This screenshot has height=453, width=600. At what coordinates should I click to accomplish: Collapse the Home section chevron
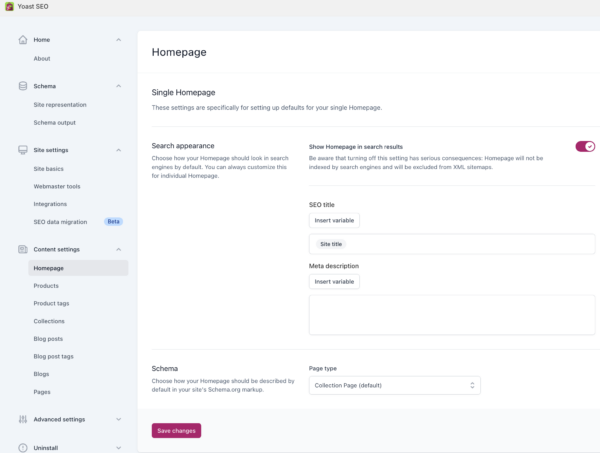point(119,40)
